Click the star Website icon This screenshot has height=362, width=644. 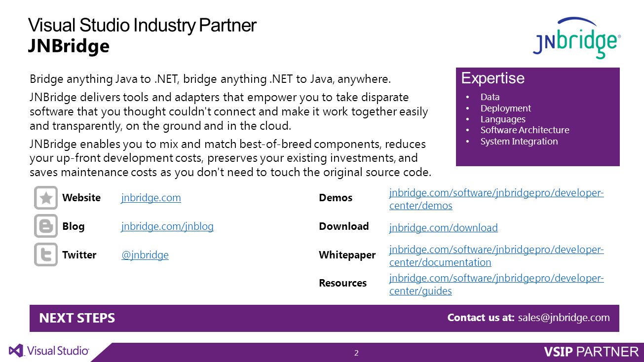[x=46, y=198]
